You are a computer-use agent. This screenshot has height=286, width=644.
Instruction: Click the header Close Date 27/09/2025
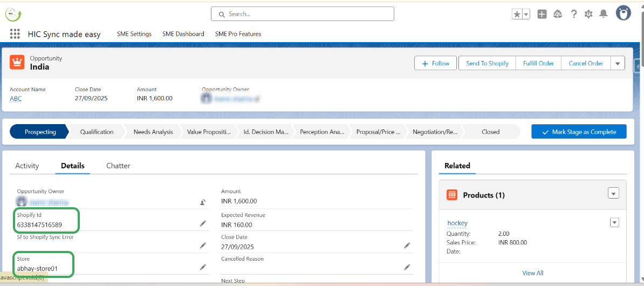click(91, 98)
